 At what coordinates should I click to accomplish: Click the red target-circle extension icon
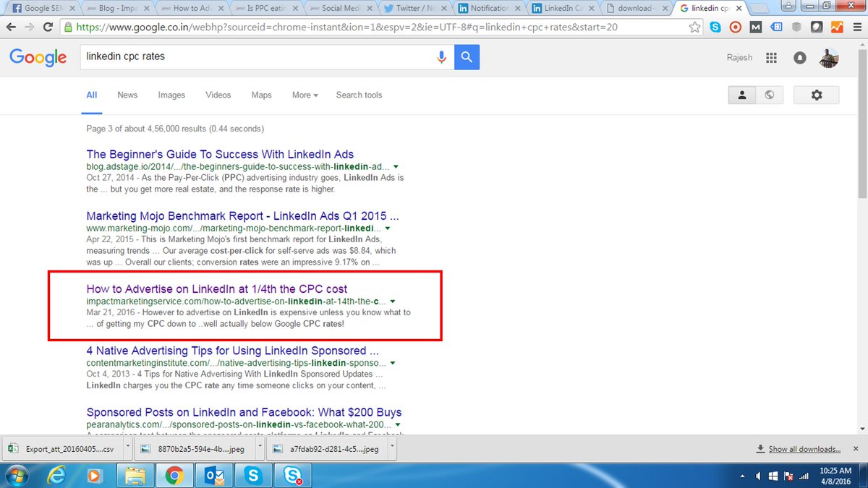(735, 27)
